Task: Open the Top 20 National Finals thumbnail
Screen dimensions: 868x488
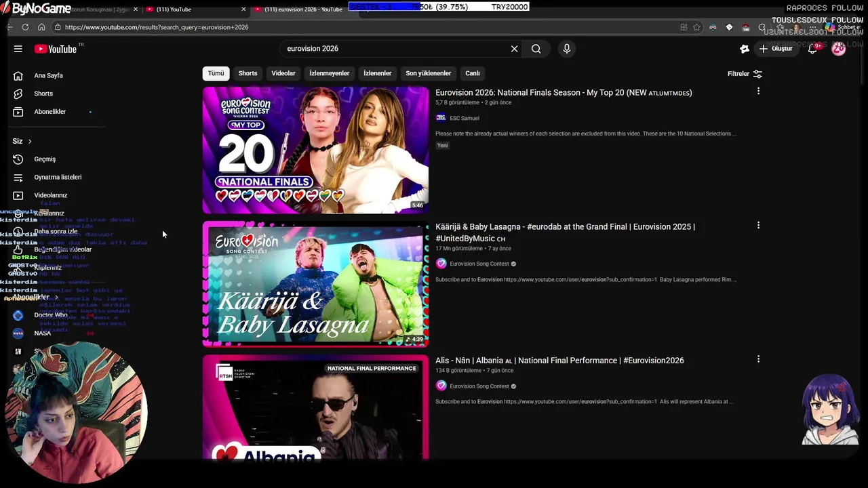Action: click(x=315, y=150)
